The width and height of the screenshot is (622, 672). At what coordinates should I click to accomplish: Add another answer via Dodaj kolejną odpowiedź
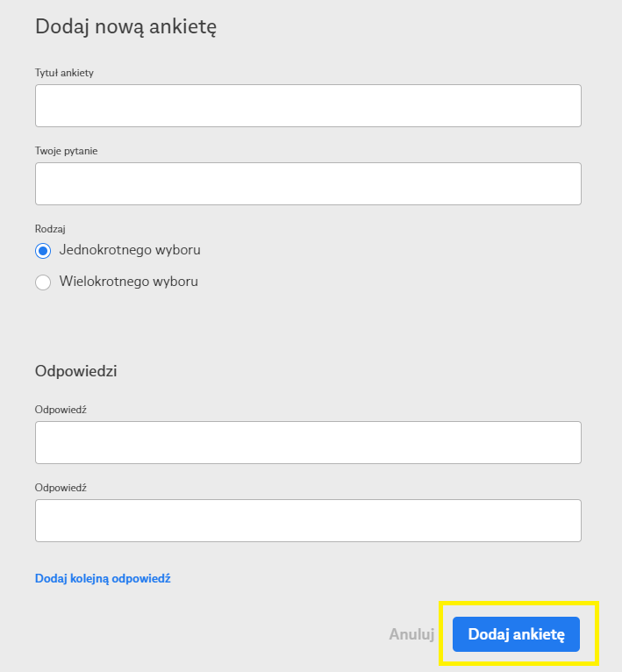103,579
